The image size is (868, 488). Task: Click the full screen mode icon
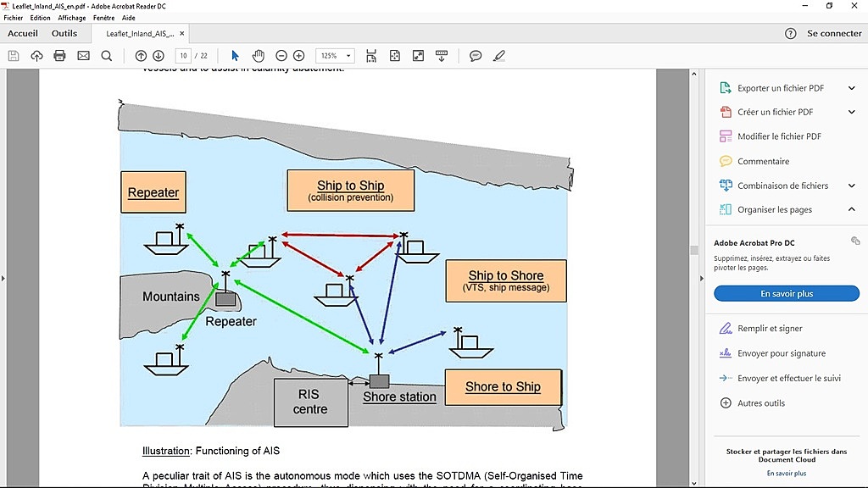418,56
